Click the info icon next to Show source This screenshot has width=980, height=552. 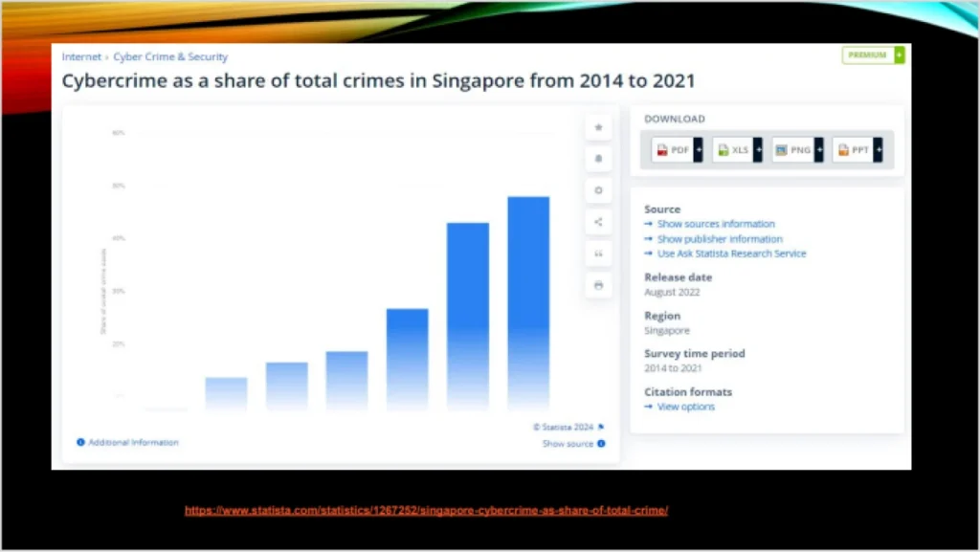pos(601,443)
